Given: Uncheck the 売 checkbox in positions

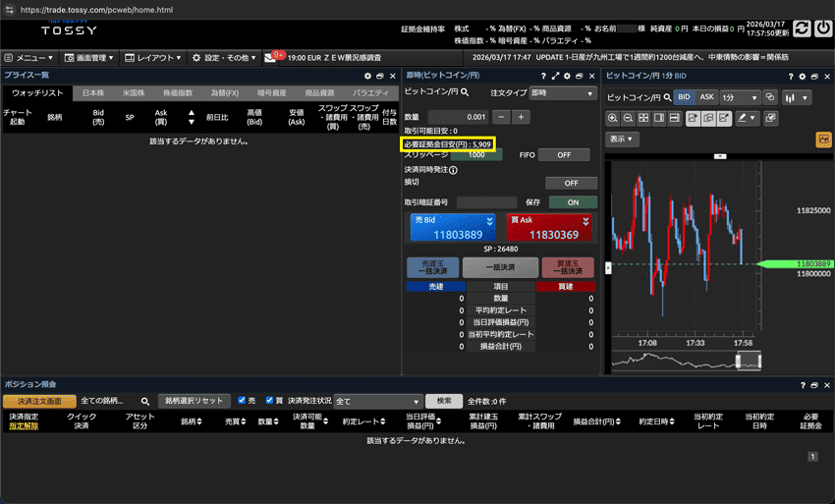Looking at the screenshot, I should (242, 401).
